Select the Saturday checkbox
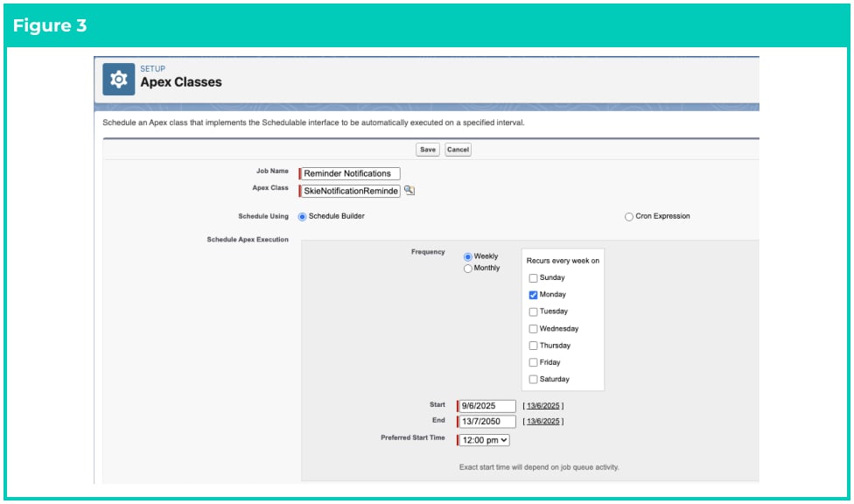 coord(533,379)
